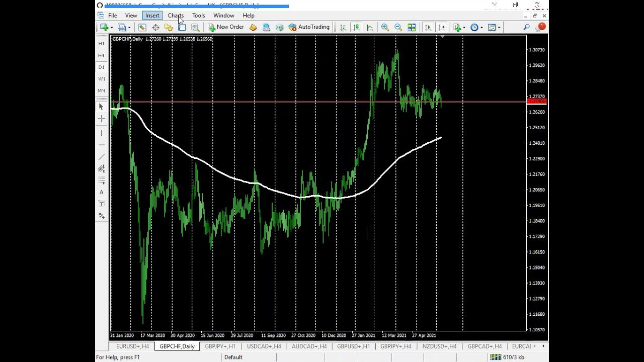The image size is (644, 362).
Task: Select the trendline drawing tool
Action: (x=101, y=157)
